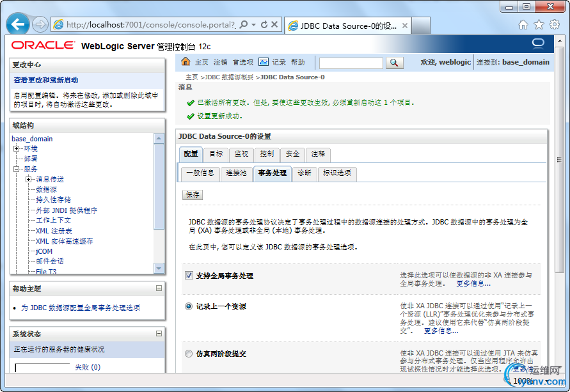Select 数据源 in the domain tree
This screenshot has height=392, width=570.
46,189
